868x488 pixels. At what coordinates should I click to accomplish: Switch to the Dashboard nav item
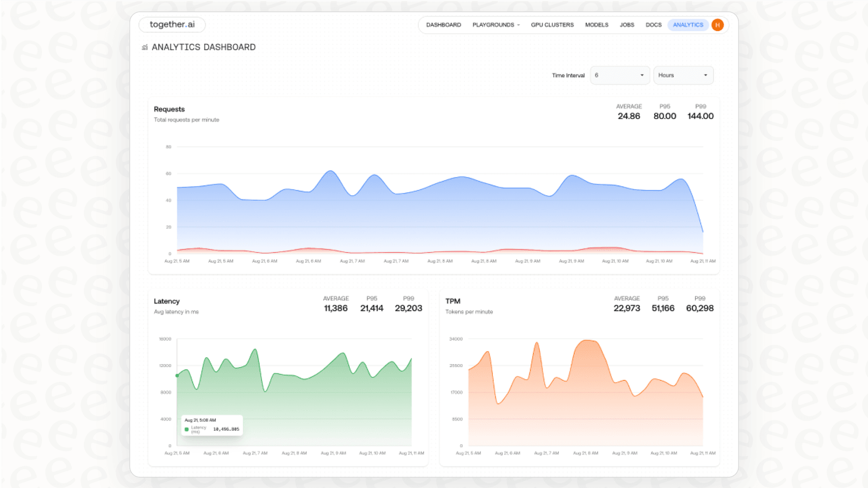pos(443,24)
